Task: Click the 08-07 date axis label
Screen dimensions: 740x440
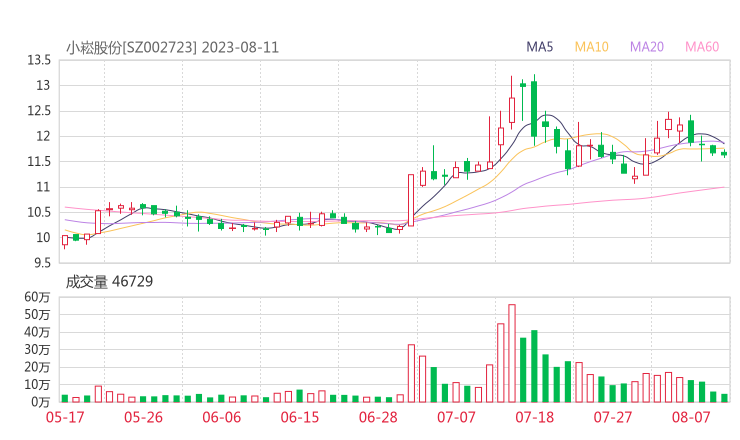Action: click(x=691, y=417)
